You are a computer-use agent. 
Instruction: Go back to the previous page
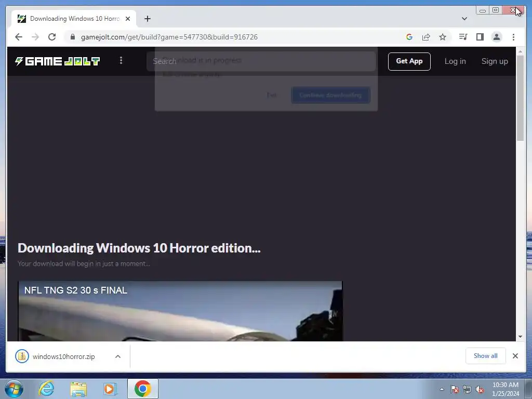pos(19,37)
